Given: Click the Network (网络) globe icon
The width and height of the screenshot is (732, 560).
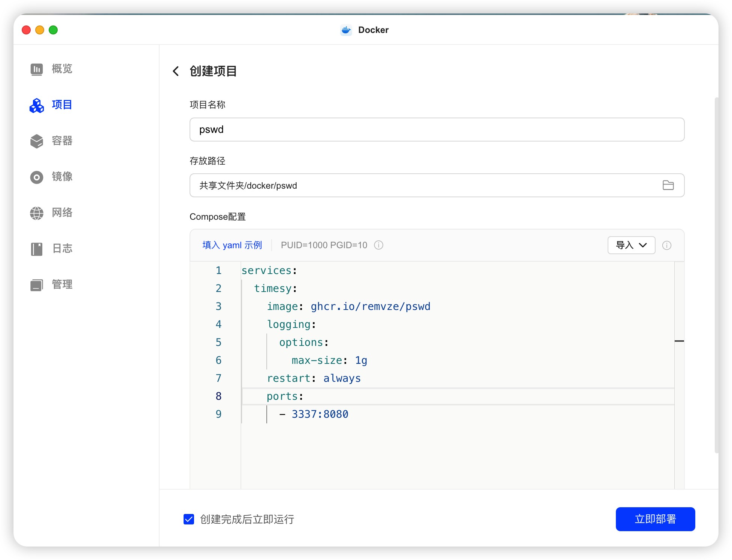Looking at the screenshot, I should coord(36,213).
